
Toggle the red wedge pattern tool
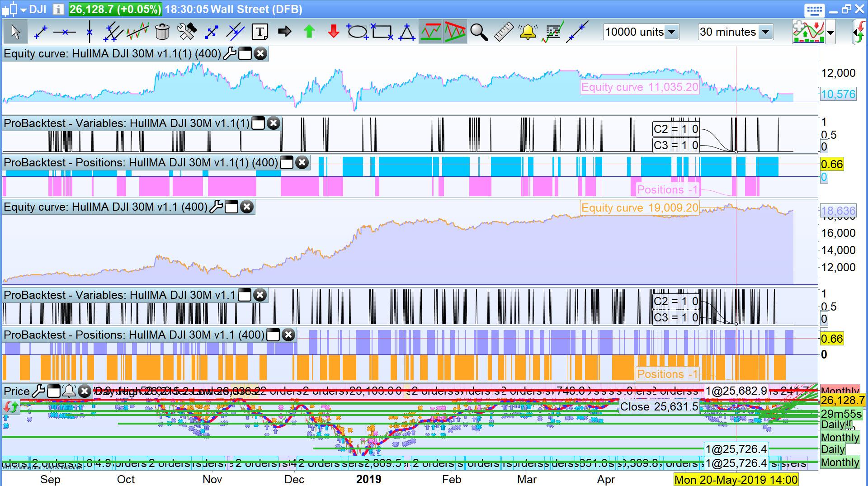point(455,32)
